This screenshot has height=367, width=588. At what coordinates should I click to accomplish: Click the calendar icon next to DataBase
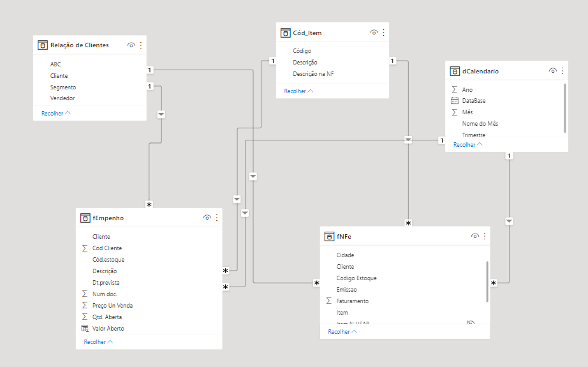455,101
